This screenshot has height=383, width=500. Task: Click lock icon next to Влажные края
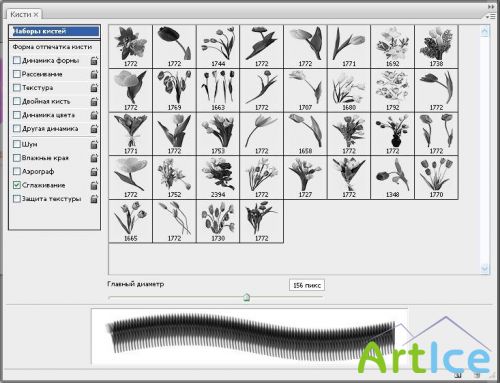coord(94,158)
